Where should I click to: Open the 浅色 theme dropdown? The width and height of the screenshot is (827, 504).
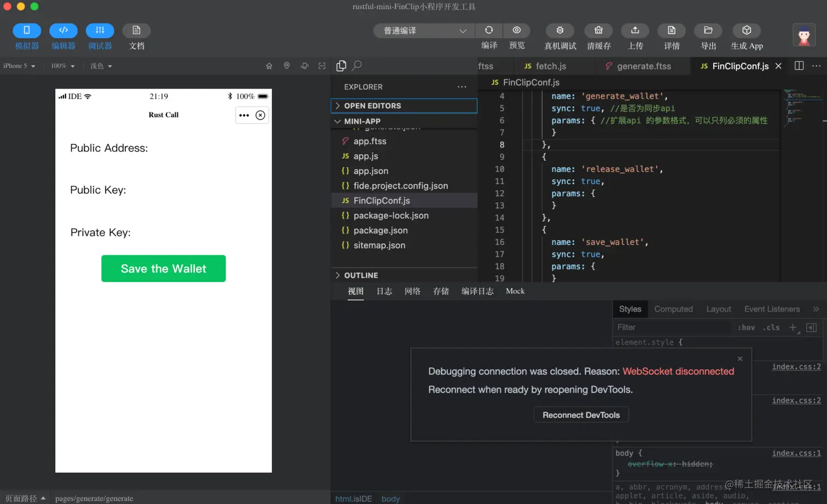[101, 66]
